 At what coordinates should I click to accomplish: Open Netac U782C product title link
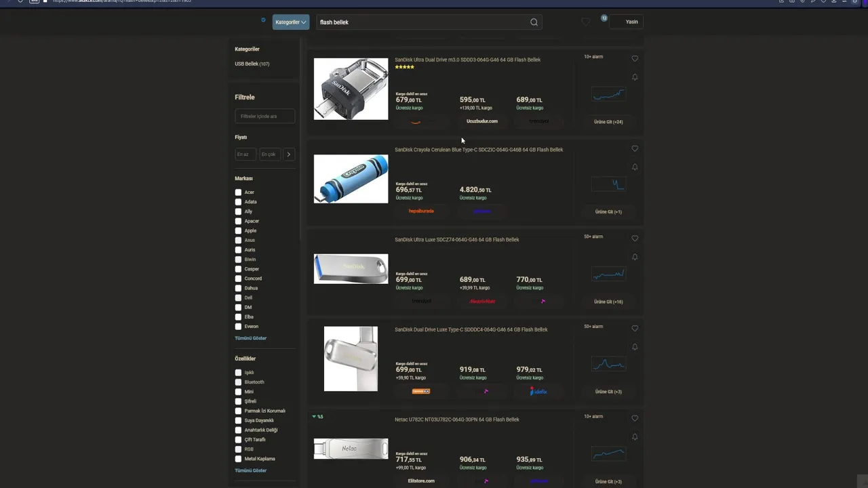click(457, 420)
